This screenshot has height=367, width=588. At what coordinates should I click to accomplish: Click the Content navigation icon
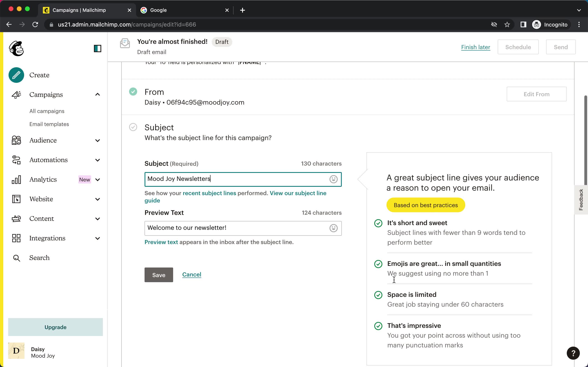tap(16, 219)
